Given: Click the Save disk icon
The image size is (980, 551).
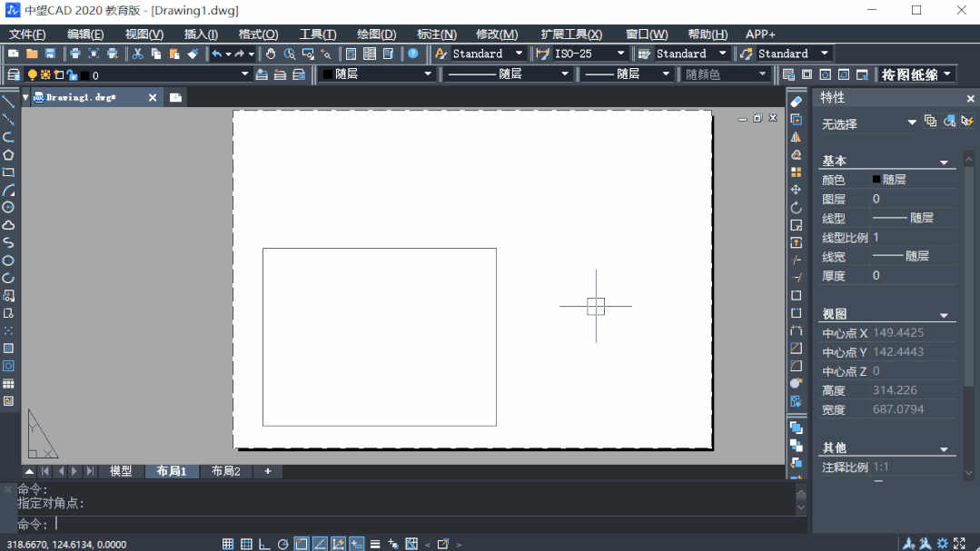Looking at the screenshot, I should [50, 54].
